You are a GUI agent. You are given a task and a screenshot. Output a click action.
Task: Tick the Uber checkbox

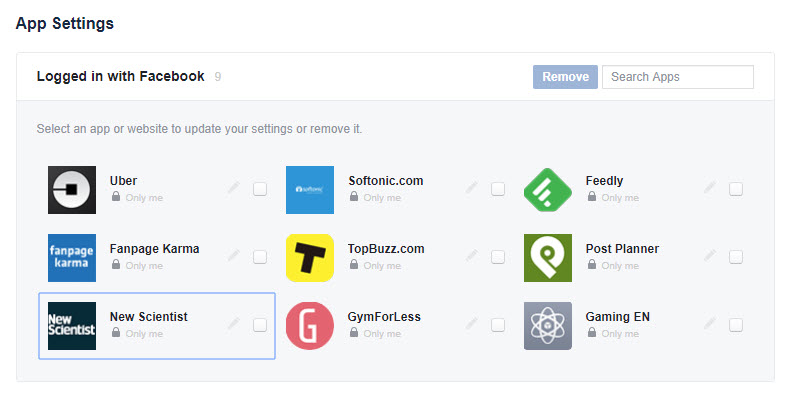pos(260,189)
